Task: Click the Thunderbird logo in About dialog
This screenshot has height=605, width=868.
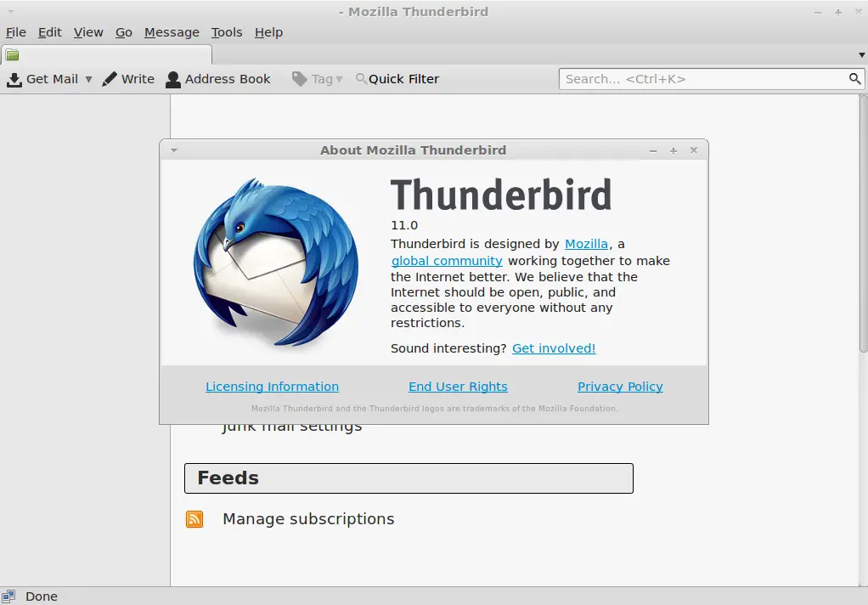Action: (x=276, y=262)
